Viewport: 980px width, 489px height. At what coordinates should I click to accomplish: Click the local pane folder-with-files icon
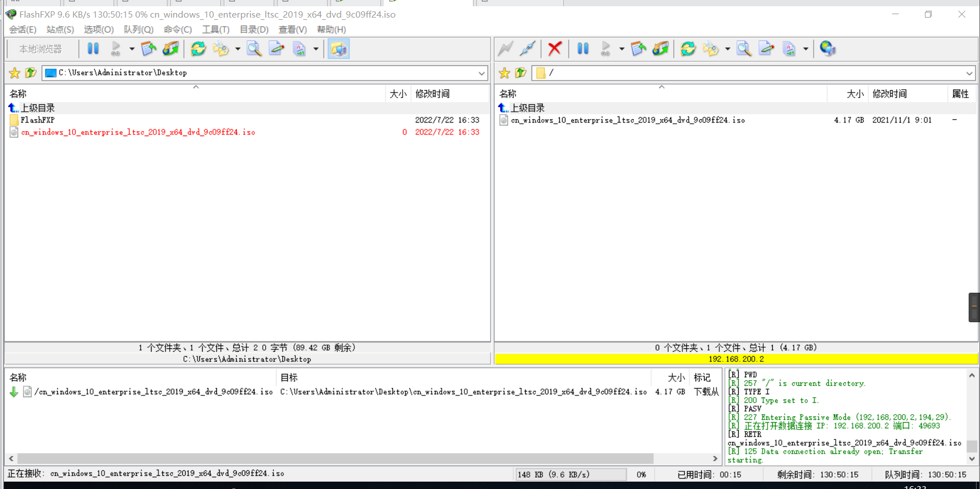coord(221,49)
